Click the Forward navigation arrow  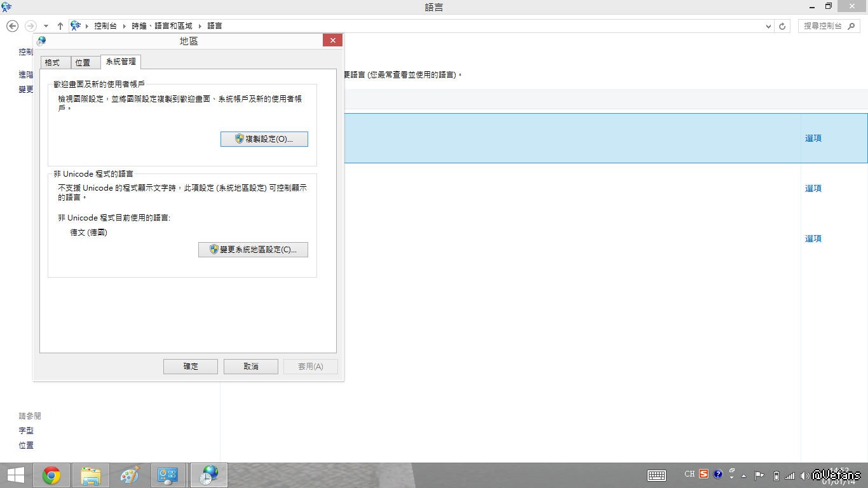click(x=30, y=26)
